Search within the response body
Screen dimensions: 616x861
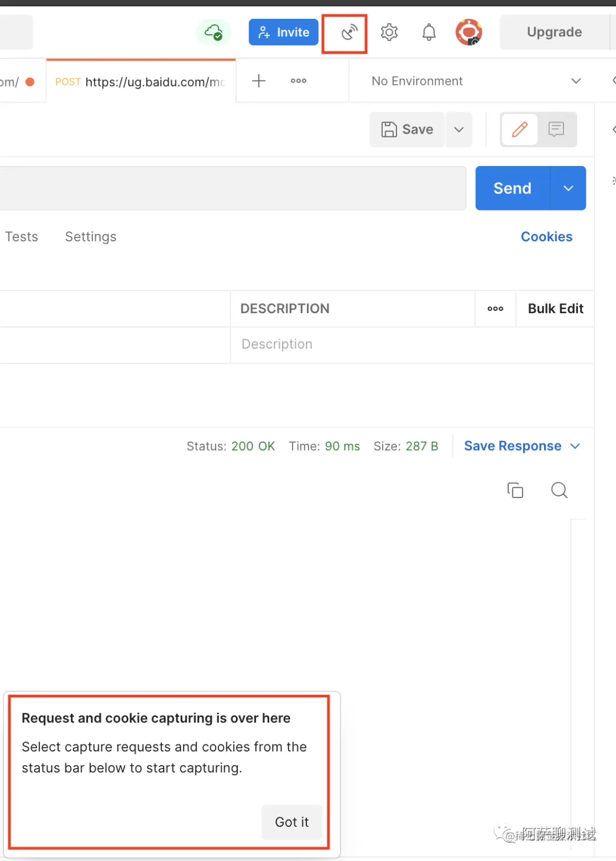pos(559,490)
